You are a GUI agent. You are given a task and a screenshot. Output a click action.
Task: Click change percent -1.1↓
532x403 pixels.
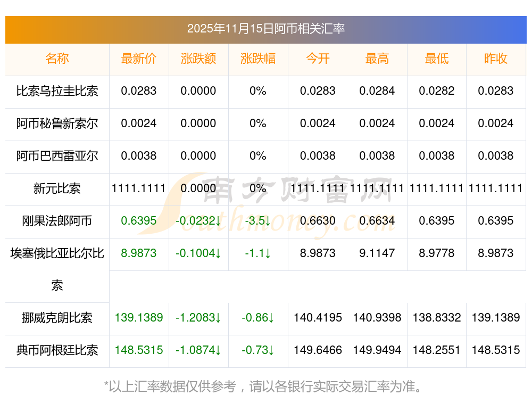point(258,253)
